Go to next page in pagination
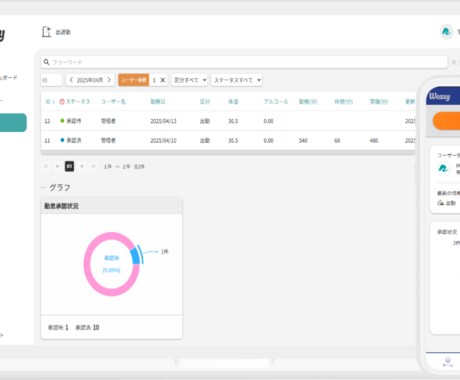Viewport: 460px width, 380px height. (x=82, y=166)
